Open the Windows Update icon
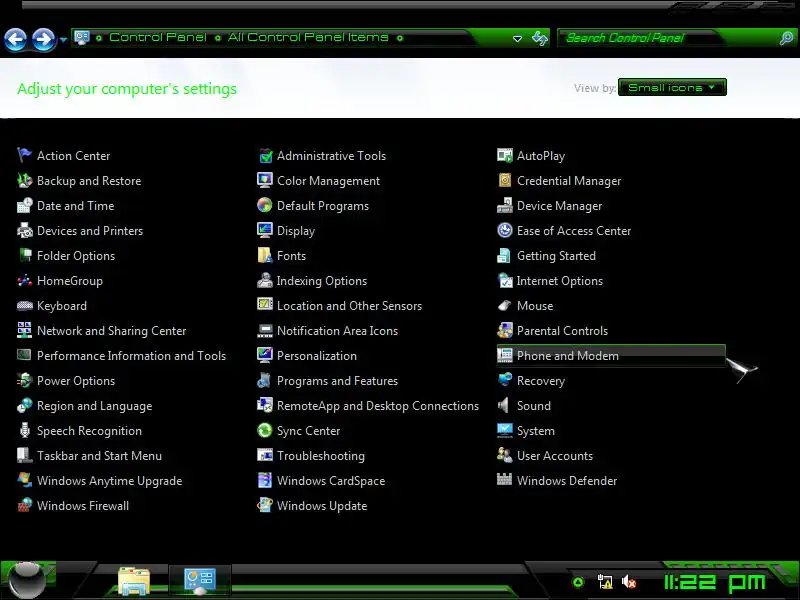The height and width of the screenshot is (600, 800). pos(264,505)
